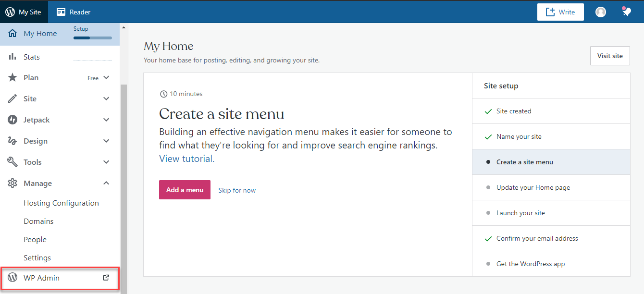
Task: Click the Setup progress bar
Action: (92, 37)
